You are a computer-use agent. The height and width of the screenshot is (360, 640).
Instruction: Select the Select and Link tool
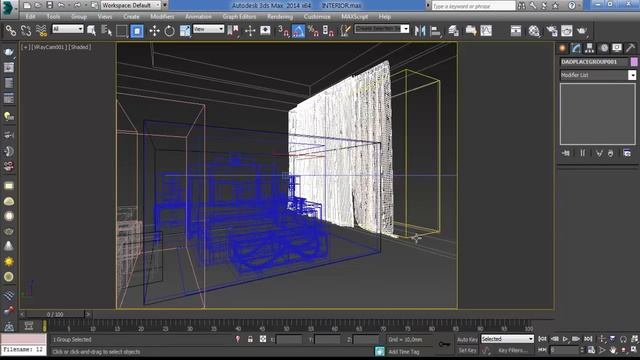pyautogui.click(x=11, y=31)
